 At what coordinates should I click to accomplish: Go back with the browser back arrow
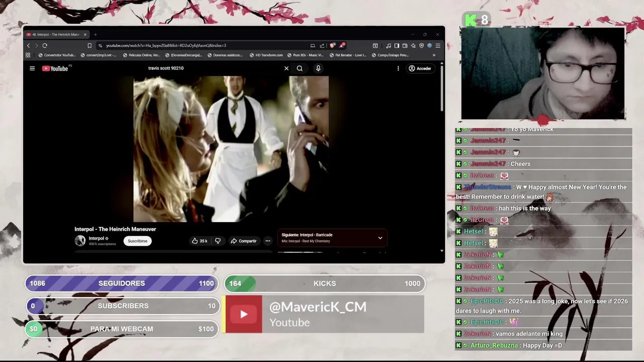coord(28,46)
